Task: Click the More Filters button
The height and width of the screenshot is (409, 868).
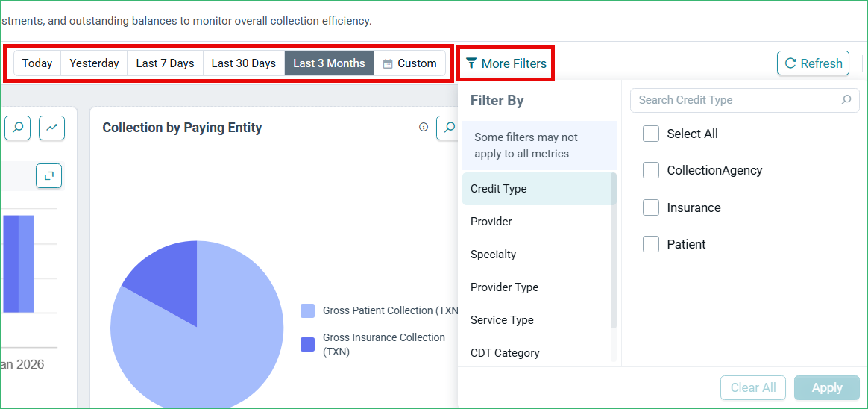Action: 506,63
